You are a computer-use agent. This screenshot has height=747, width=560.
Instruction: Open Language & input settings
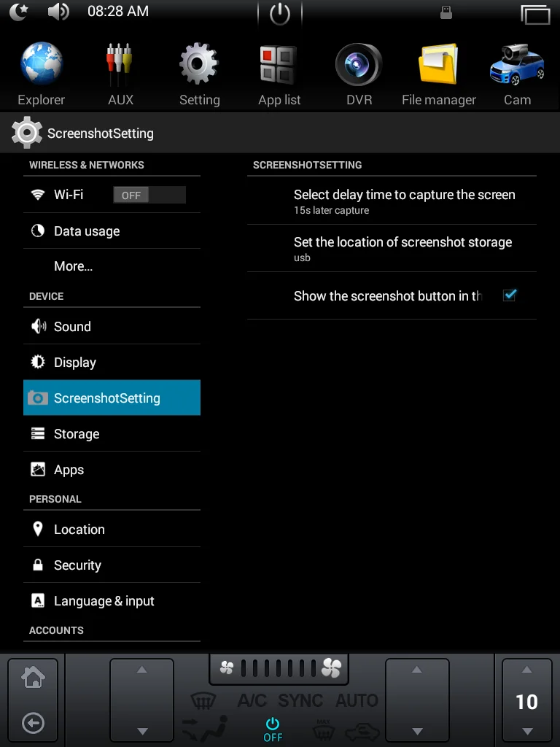click(112, 601)
